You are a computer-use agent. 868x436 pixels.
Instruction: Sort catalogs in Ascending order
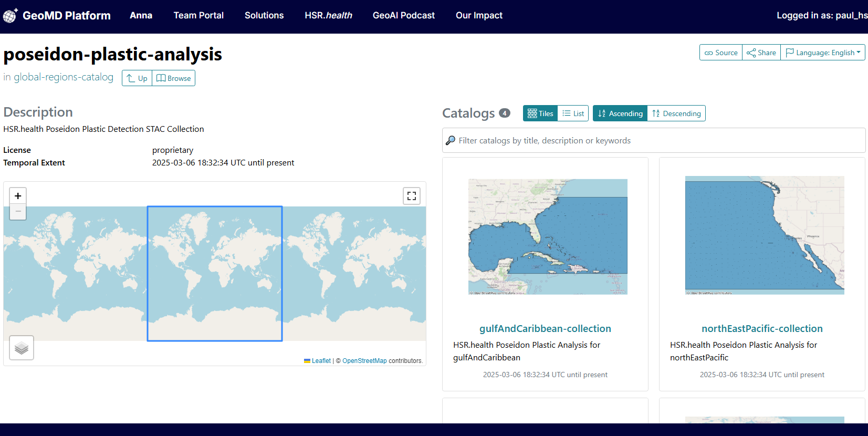(x=620, y=113)
